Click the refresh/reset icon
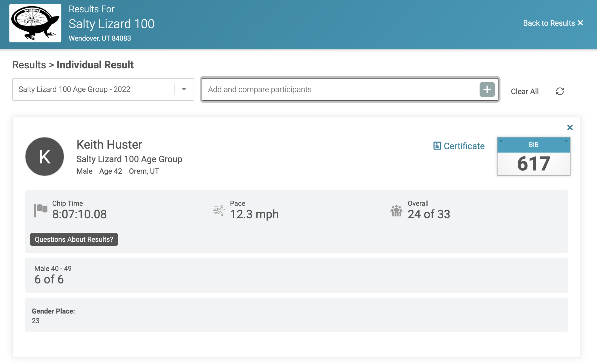This screenshot has height=364, width=597. click(560, 91)
